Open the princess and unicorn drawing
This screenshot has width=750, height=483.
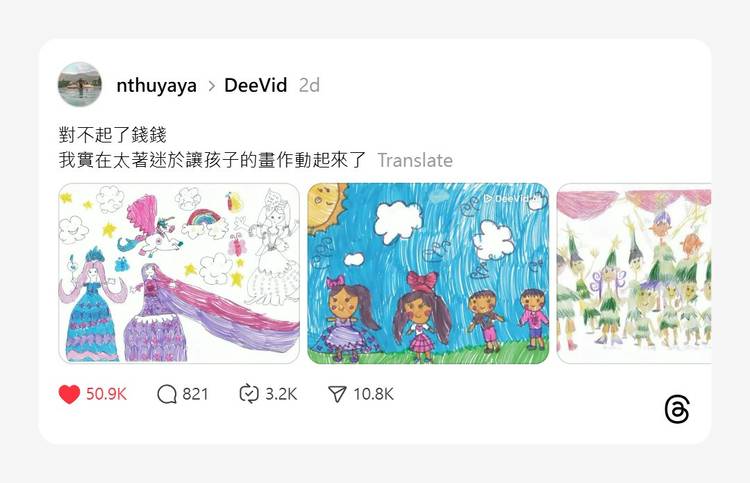179,273
